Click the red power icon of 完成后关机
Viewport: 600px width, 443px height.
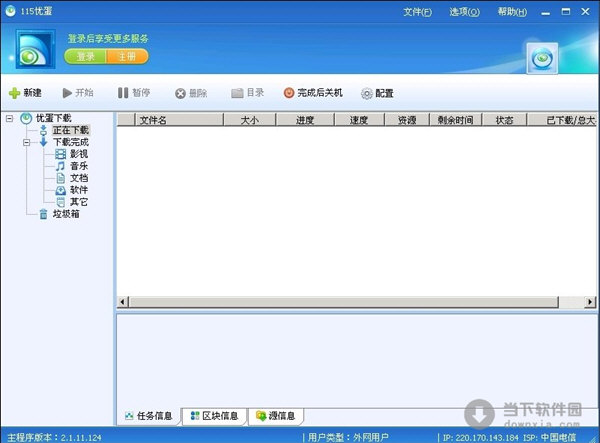click(289, 93)
